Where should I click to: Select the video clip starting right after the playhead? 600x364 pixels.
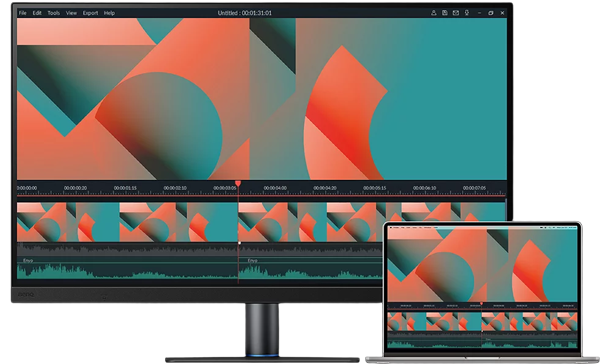coord(282,222)
